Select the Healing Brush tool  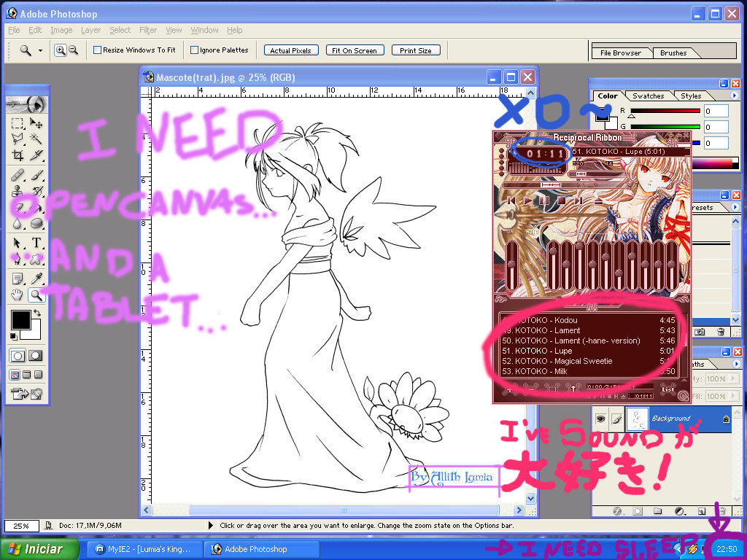tap(18, 175)
